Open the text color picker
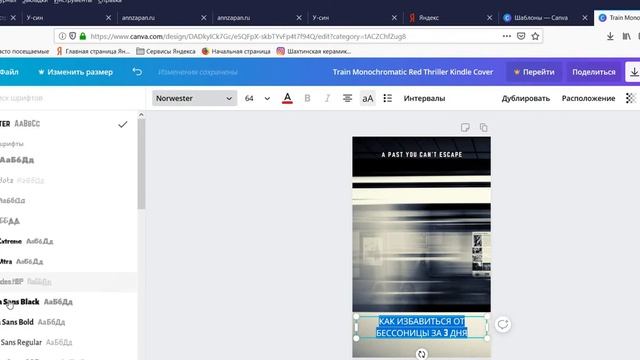 287,98
